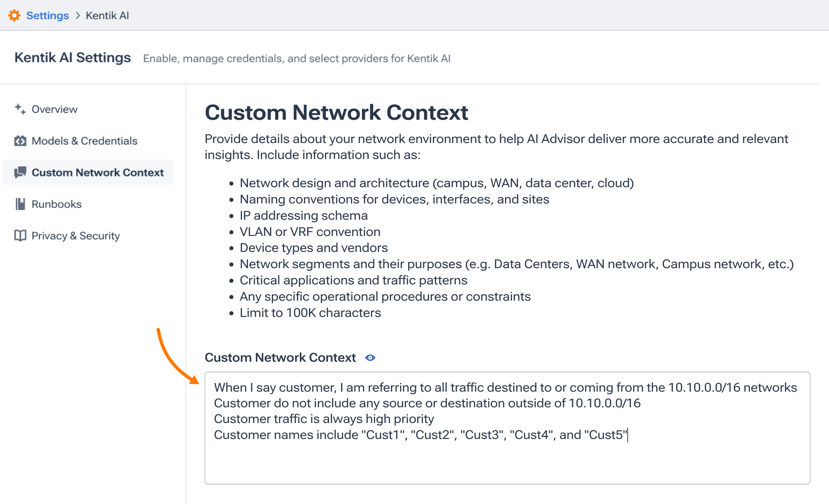Click the Kentik AI Settings page title
This screenshot has width=829, height=504.
click(x=72, y=57)
